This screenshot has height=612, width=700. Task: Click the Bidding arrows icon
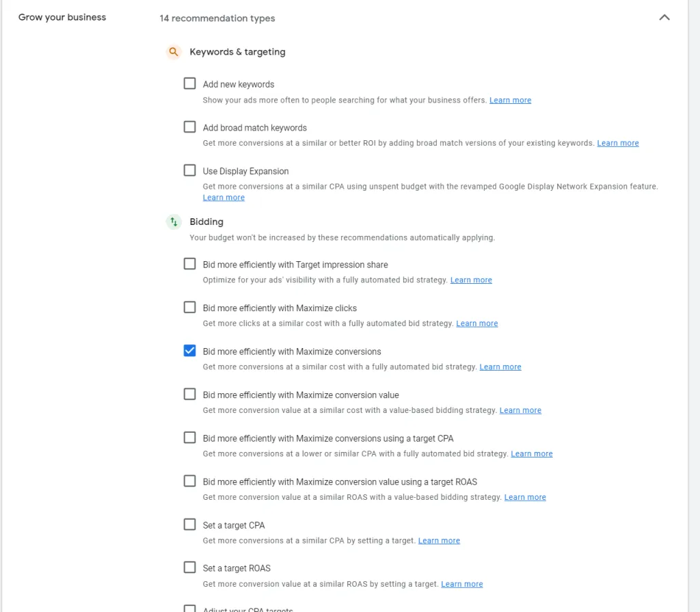coord(174,222)
